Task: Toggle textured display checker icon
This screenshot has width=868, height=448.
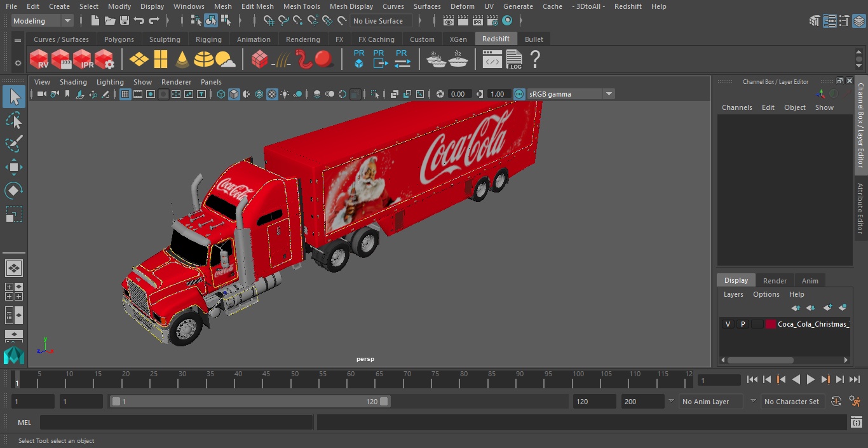Action: pyautogui.click(x=272, y=94)
